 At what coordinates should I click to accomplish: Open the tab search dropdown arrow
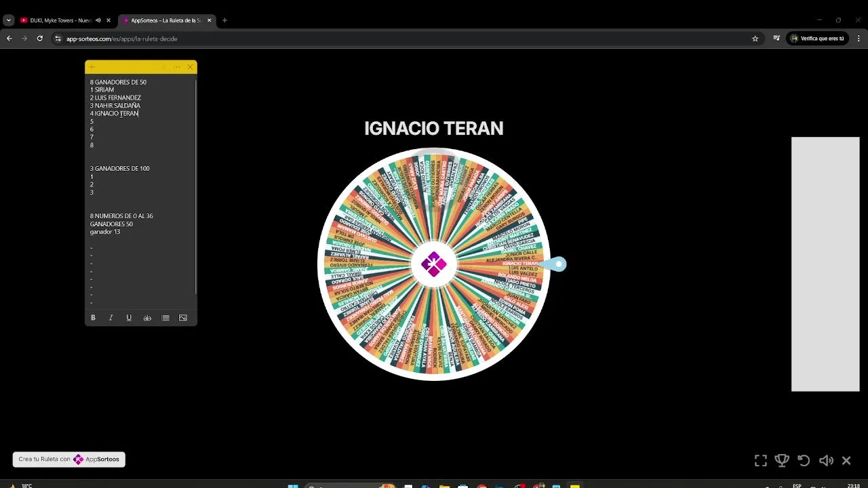(8, 20)
